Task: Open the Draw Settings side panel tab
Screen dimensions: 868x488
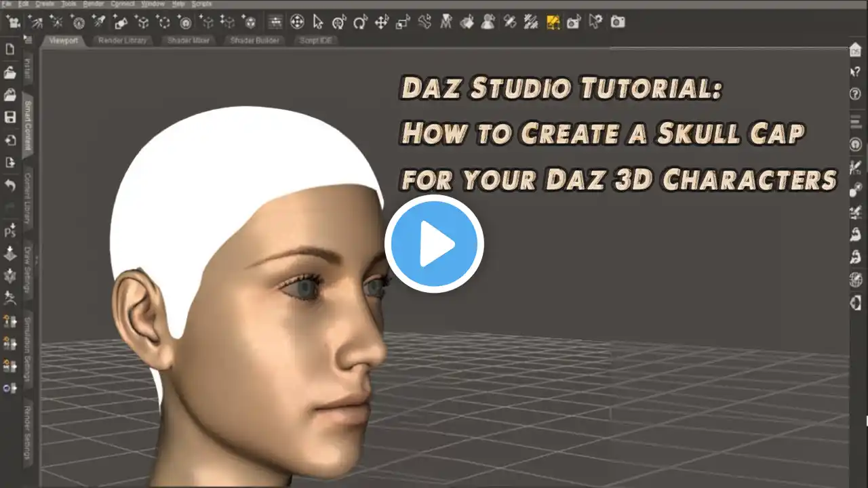Action: (28, 270)
